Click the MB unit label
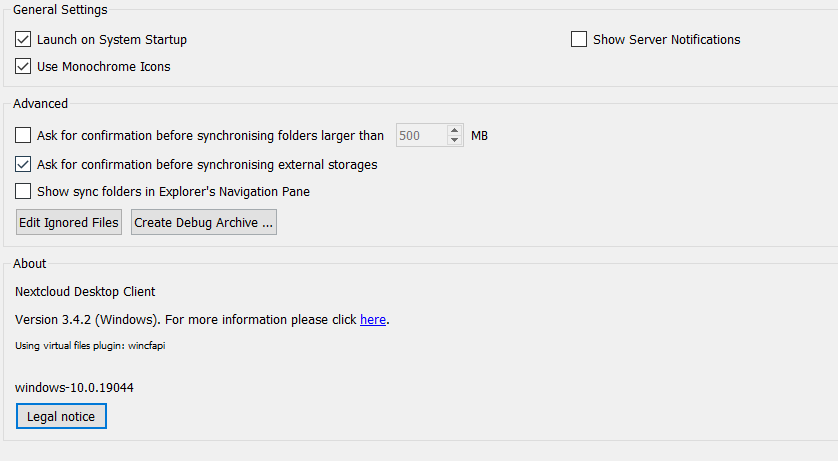 point(479,136)
